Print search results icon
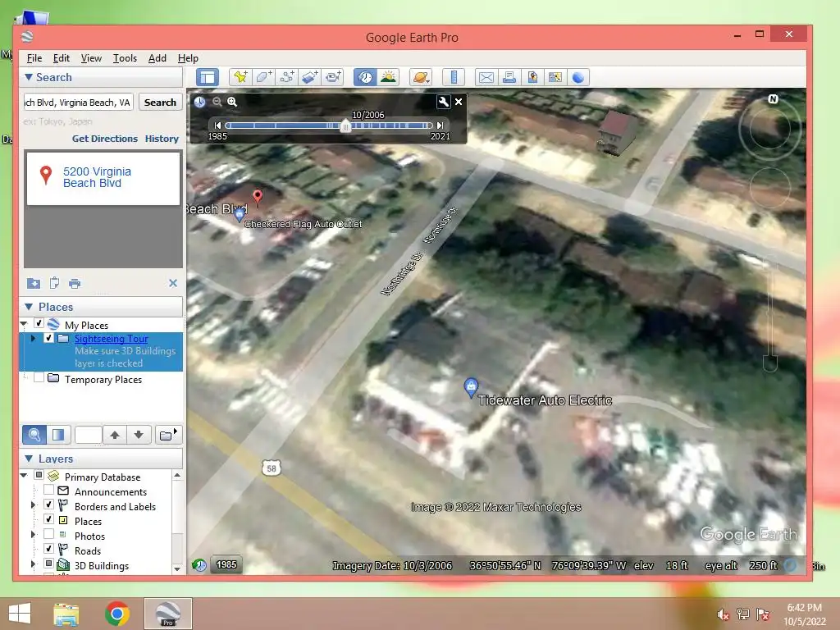The height and width of the screenshot is (630, 840). (x=75, y=283)
